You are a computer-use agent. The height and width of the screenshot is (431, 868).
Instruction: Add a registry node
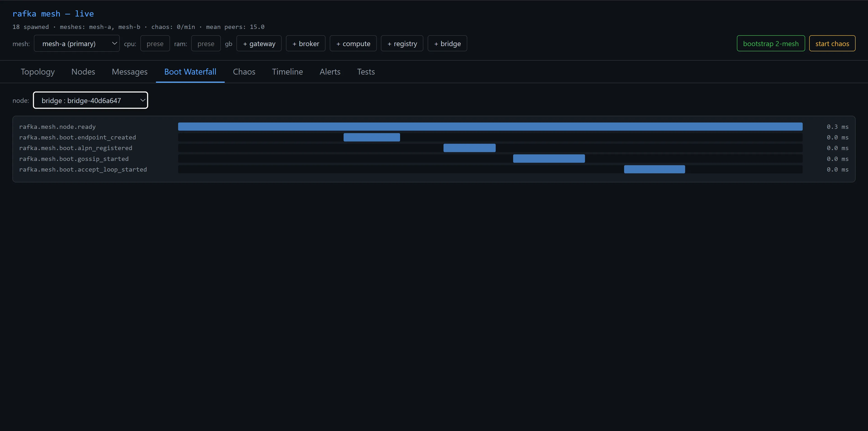click(402, 43)
